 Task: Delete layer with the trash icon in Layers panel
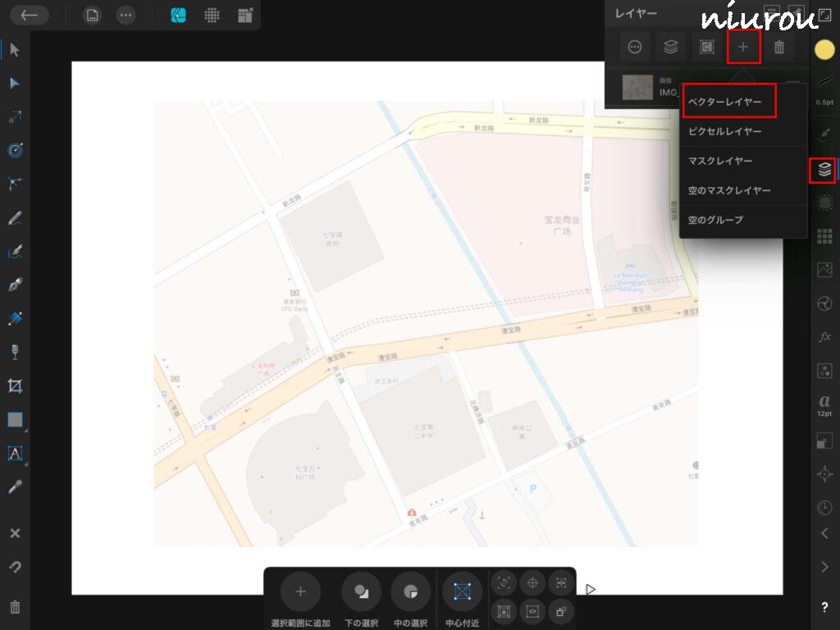click(x=779, y=48)
